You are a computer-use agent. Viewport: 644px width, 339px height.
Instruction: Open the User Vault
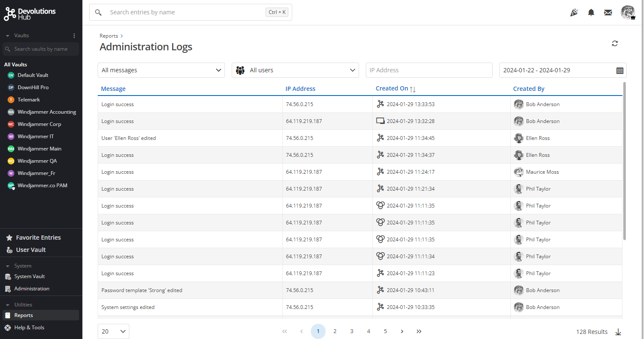(x=30, y=250)
